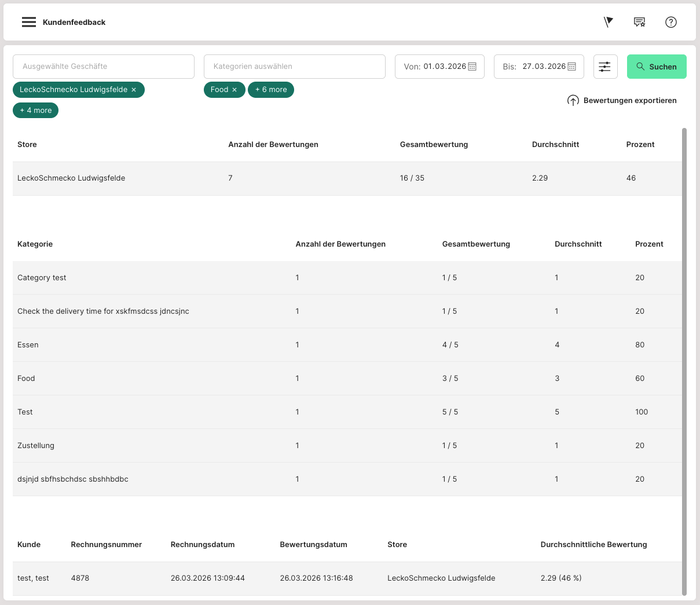
Task: Open the feedback star chat icon
Action: tap(639, 22)
